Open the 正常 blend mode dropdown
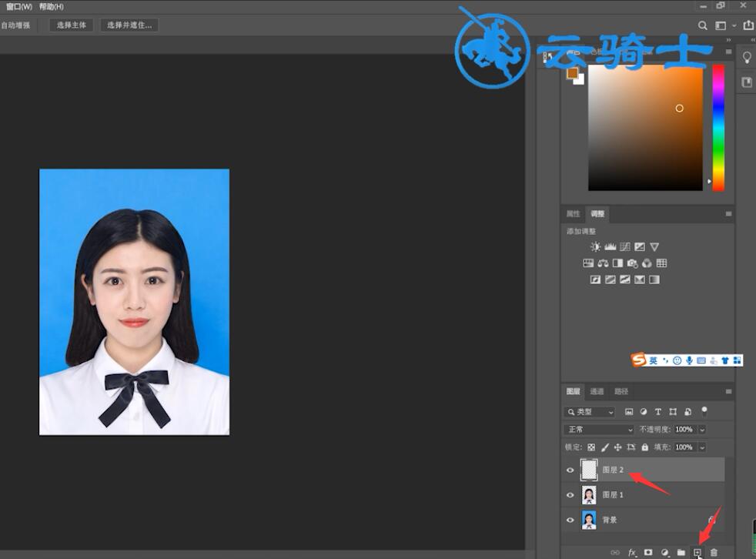This screenshot has height=559, width=756. (599, 429)
